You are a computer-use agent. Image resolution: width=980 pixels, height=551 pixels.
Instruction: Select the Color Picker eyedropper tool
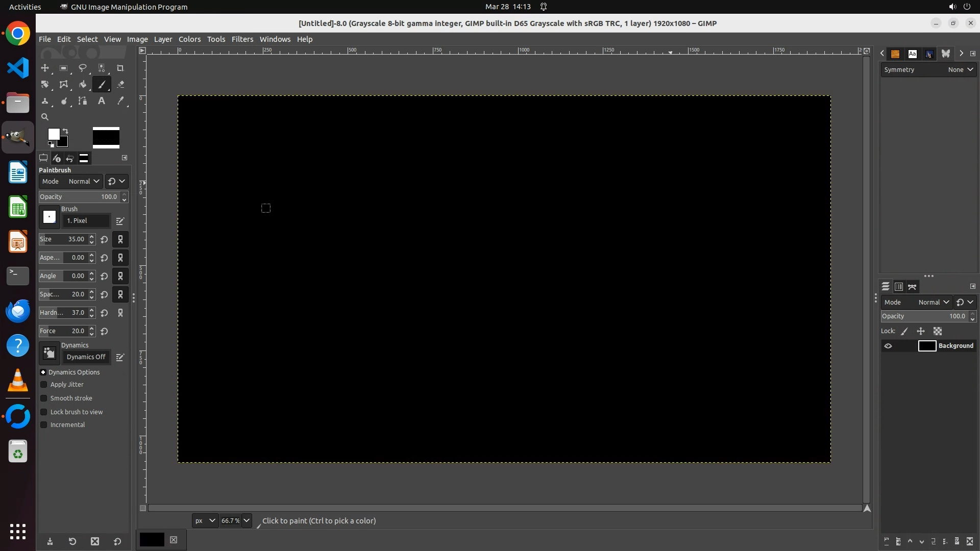coord(120,101)
